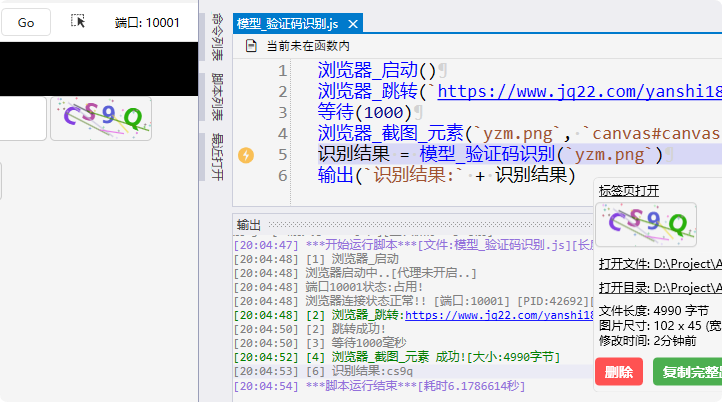Click the 标签页打开 link
This screenshot has width=722, height=402.
629,190
